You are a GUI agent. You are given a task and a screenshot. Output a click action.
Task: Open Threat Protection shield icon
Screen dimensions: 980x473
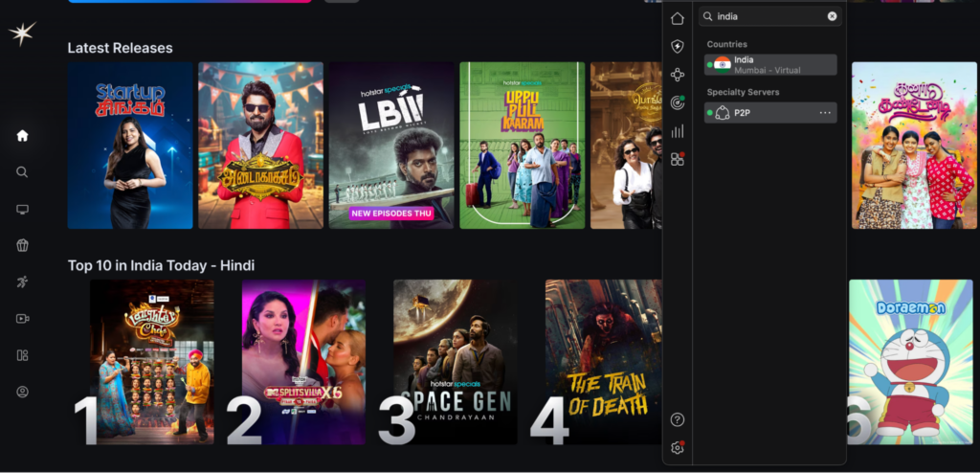tap(677, 46)
